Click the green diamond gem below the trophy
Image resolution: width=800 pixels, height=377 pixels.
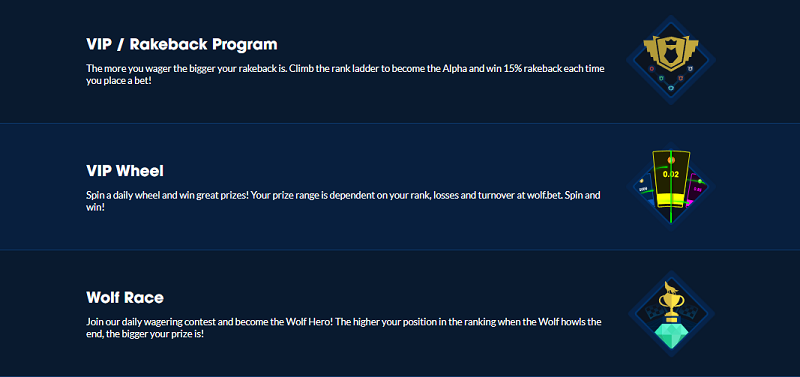point(671,334)
